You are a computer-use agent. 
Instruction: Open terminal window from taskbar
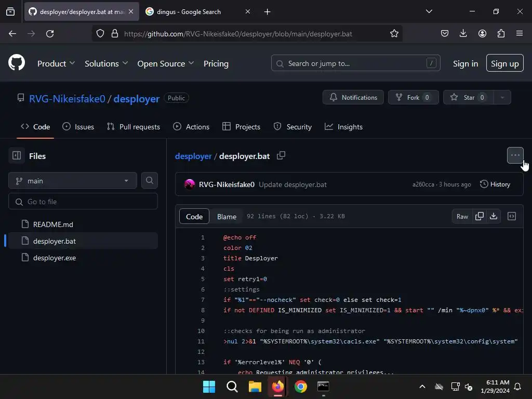pos(323,387)
